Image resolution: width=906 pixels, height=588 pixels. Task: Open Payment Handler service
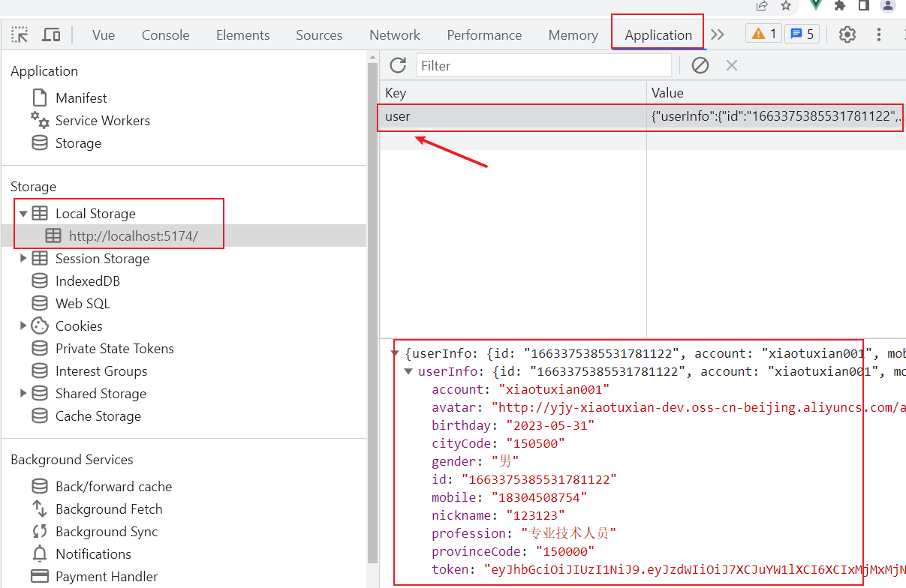(107, 577)
